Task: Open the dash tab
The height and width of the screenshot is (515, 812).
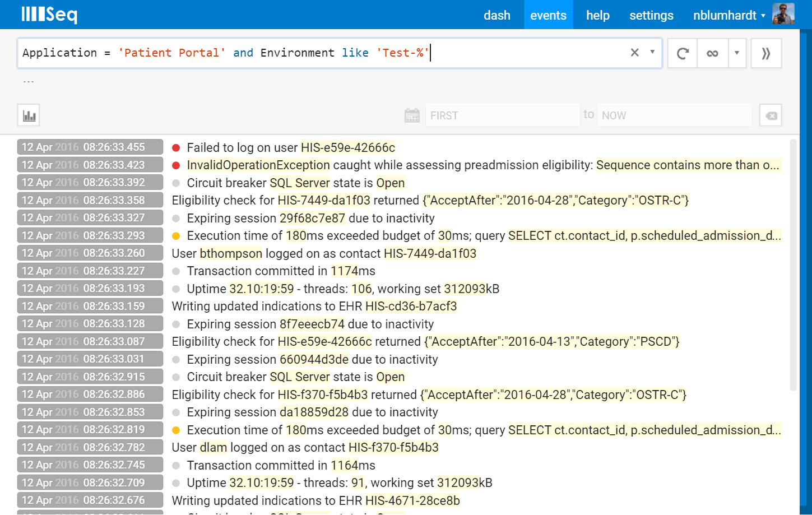Action: pos(497,15)
